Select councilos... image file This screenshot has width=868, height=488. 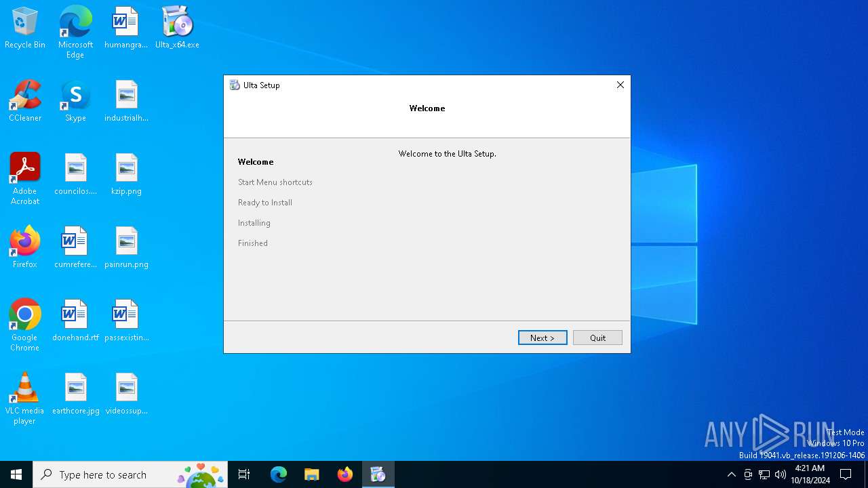75,175
